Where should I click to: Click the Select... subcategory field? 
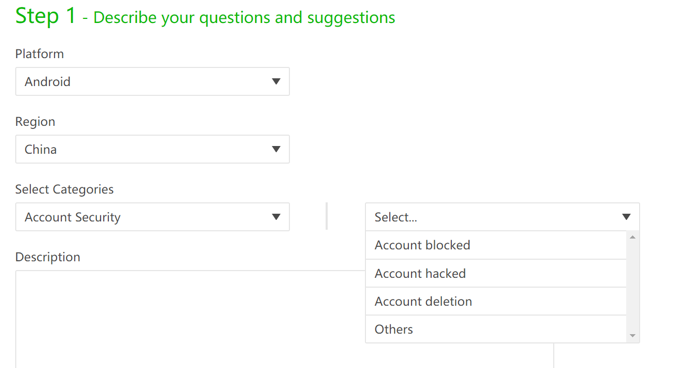(x=502, y=217)
